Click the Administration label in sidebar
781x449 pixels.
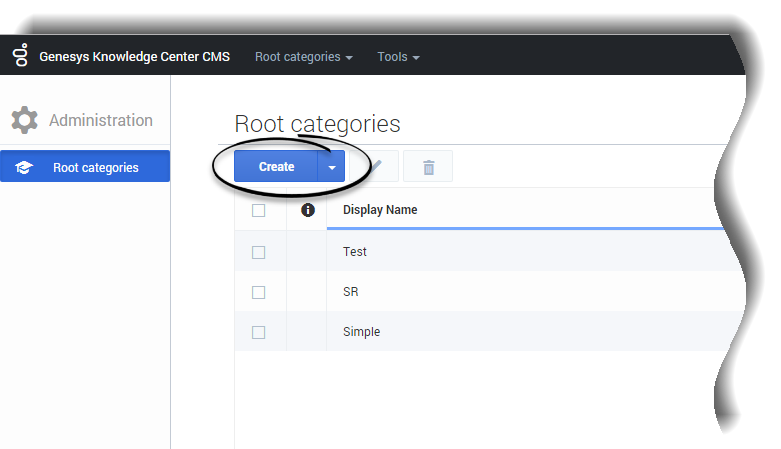[x=101, y=121]
